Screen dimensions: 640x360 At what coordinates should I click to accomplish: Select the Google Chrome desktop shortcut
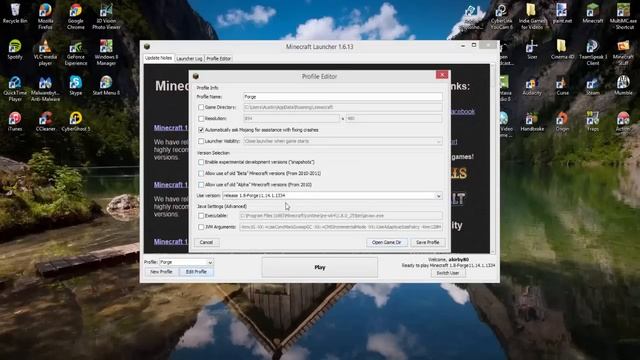76,16
